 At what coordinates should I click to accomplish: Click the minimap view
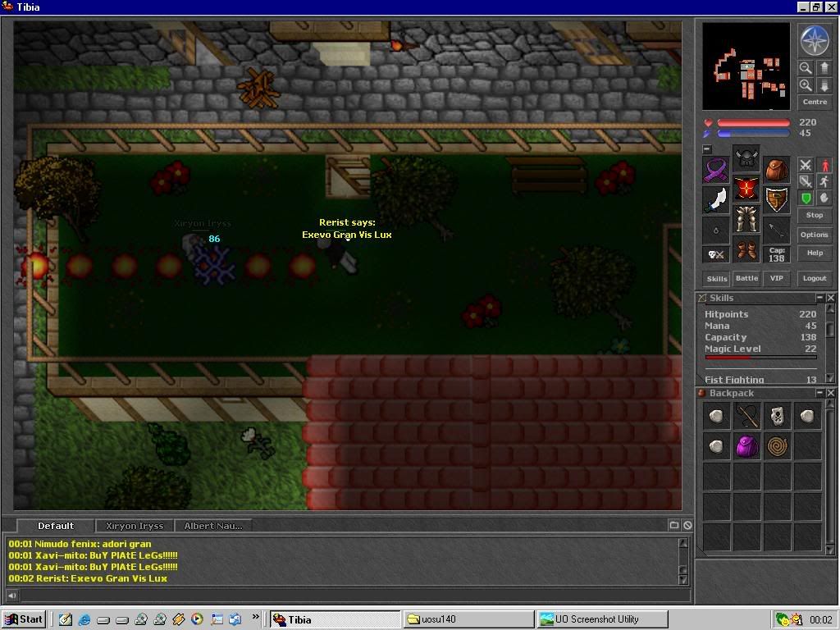click(746, 66)
